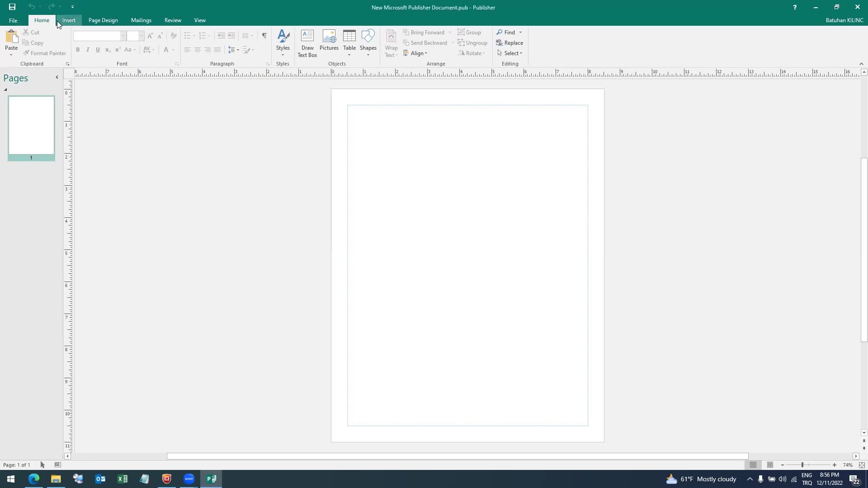Click Format Painter
This screenshot has height=488, width=868.
[44, 53]
